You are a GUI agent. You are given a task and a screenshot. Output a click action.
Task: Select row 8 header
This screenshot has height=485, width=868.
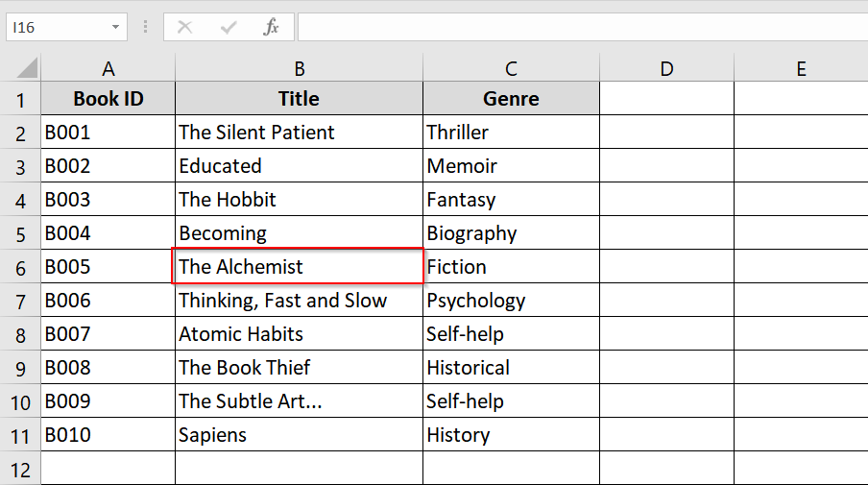pyautogui.click(x=20, y=334)
